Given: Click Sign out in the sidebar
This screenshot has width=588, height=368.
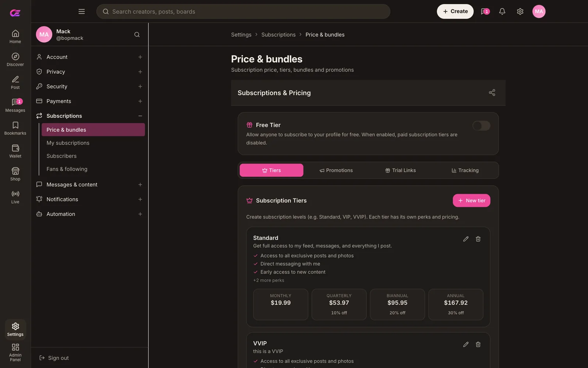Looking at the screenshot, I should [54, 358].
